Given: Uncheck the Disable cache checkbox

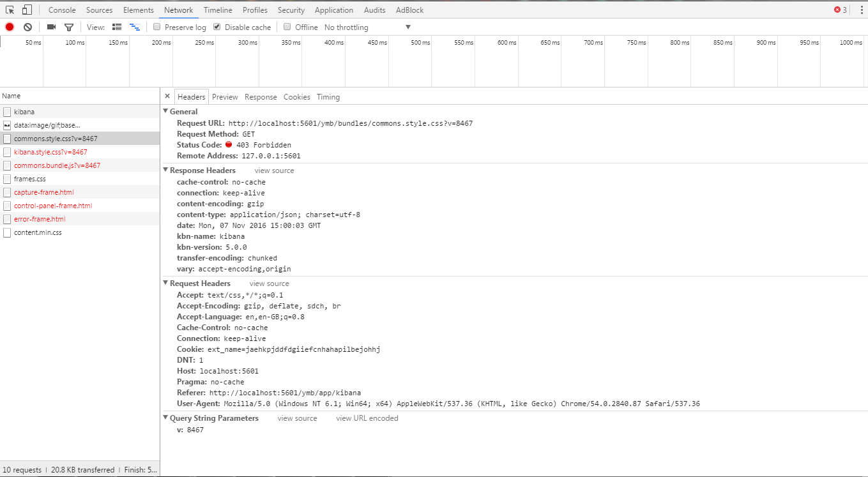Looking at the screenshot, I should coord(217,27).
